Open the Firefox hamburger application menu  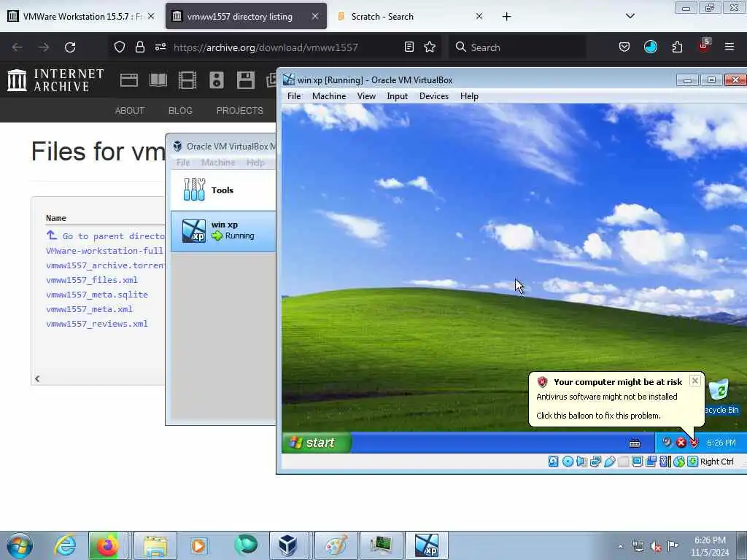[x=729, y=47]
